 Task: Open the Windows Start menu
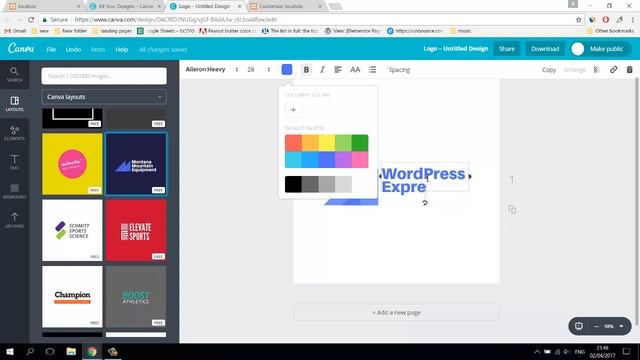point(10,351)
